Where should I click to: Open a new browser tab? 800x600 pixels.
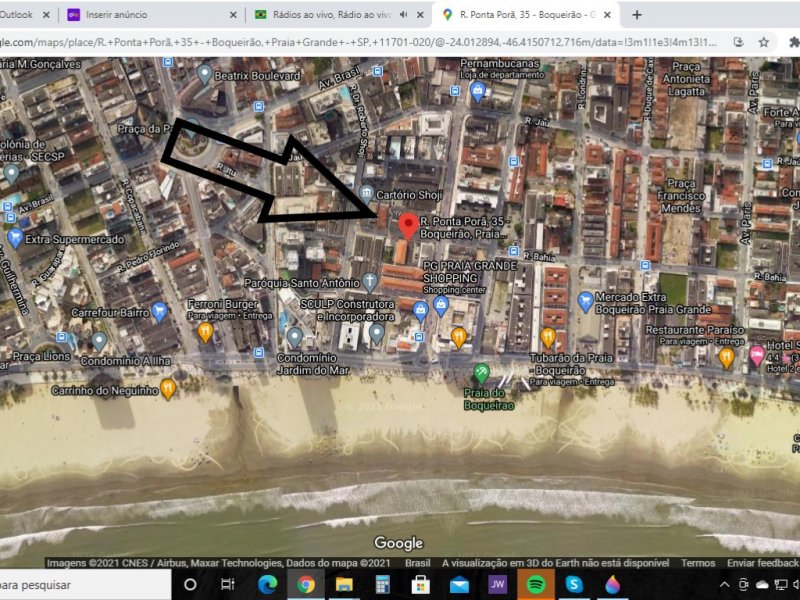(x=636, y=15)
